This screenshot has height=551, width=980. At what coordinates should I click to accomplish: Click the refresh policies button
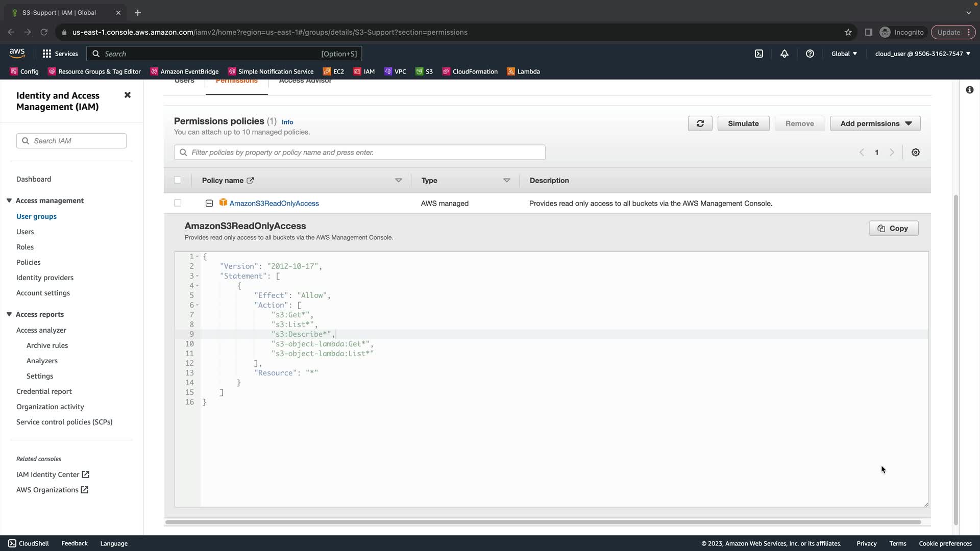tap(700, 123)
